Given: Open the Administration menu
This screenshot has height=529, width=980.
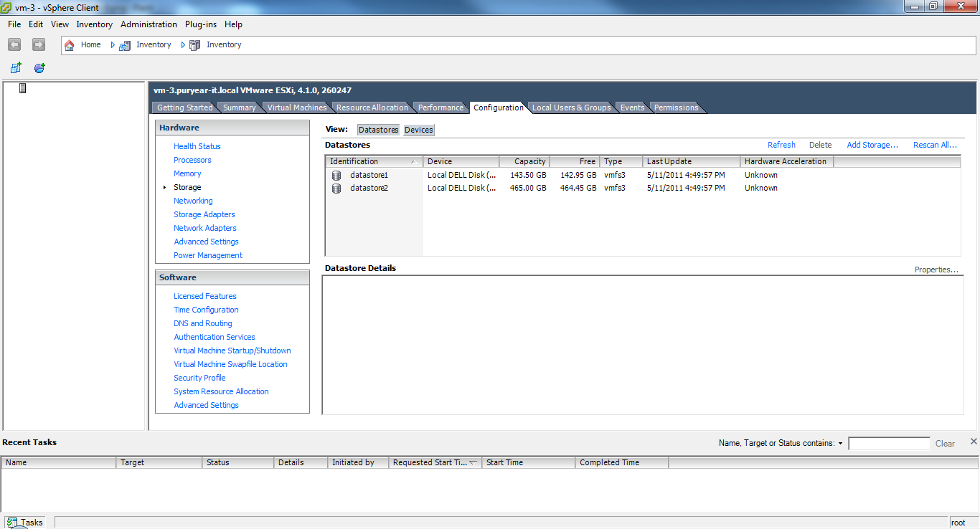Looking at the screenshot, I should (x=149, y=24).
